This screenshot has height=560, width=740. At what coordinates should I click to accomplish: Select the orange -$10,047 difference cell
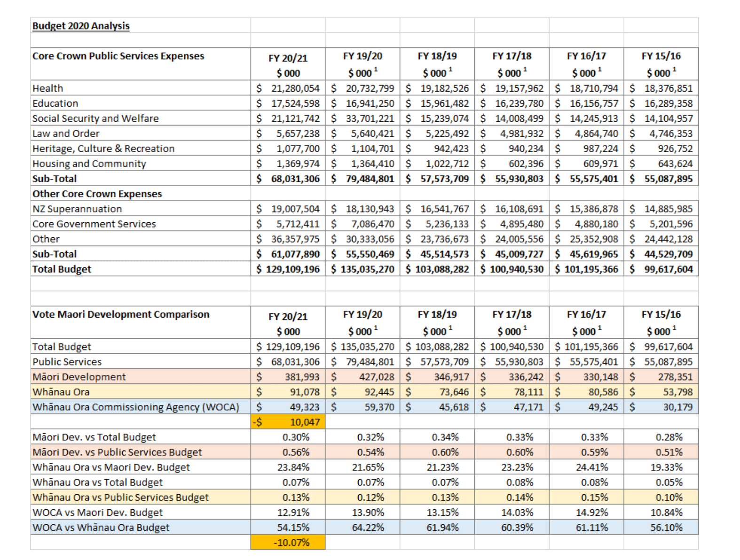pos(288,422)
